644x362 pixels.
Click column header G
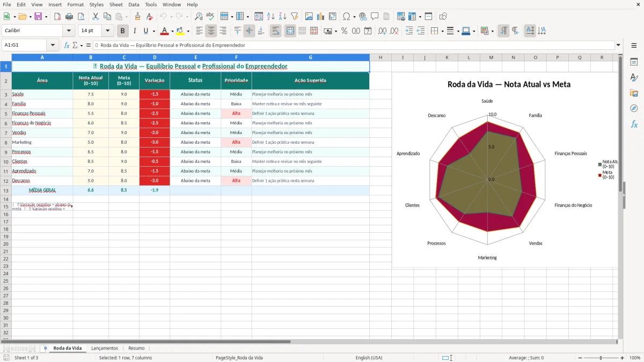click(310, 57)
